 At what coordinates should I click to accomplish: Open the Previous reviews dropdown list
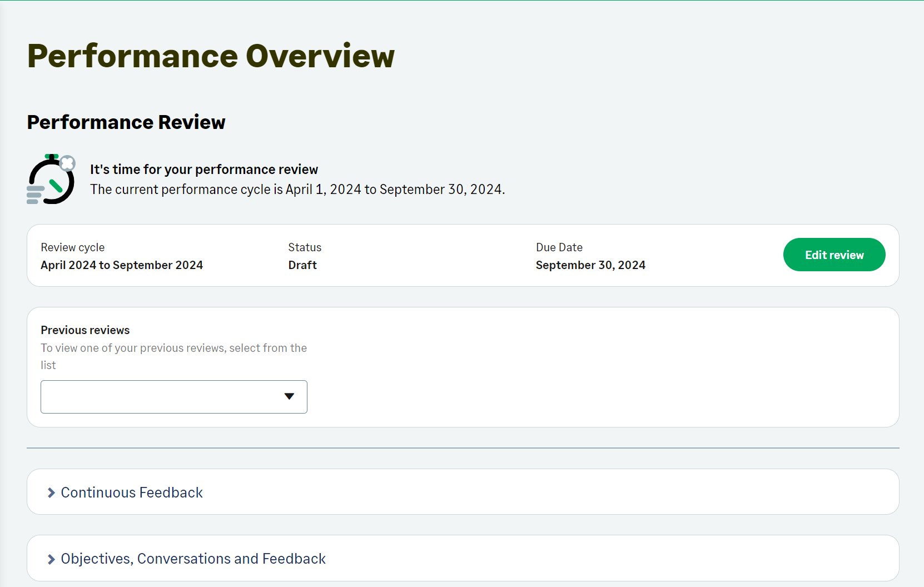click(x=173, y=397)
